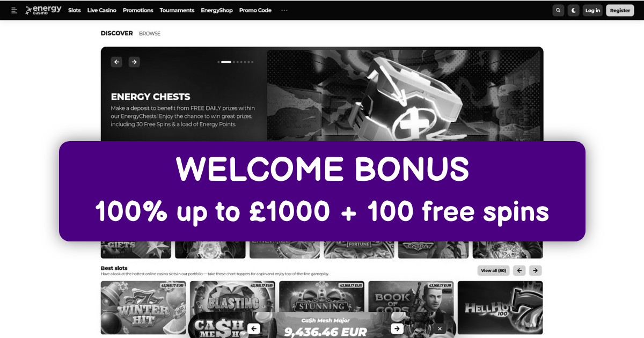The height and width of the screenshot is (338, 644).
Task: Show previous hero banner slide
Action: 116,62
